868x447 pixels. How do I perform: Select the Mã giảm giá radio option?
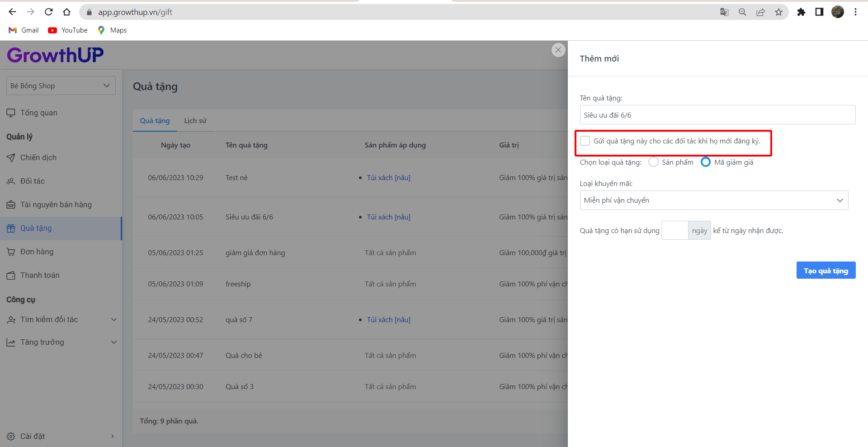click(x=705, y=162)
